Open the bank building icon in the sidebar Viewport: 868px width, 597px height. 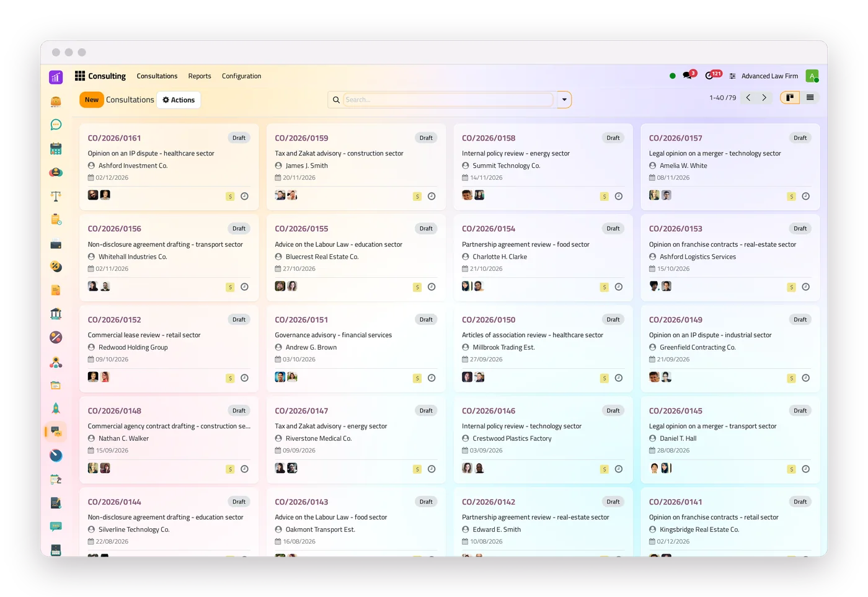(x=56, y=314)
